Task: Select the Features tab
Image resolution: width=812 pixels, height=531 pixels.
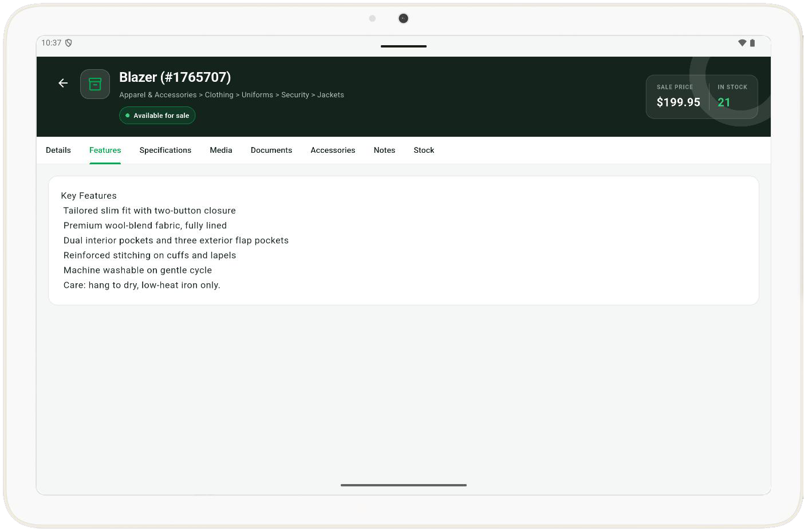Action: click(x=105, y=150)
